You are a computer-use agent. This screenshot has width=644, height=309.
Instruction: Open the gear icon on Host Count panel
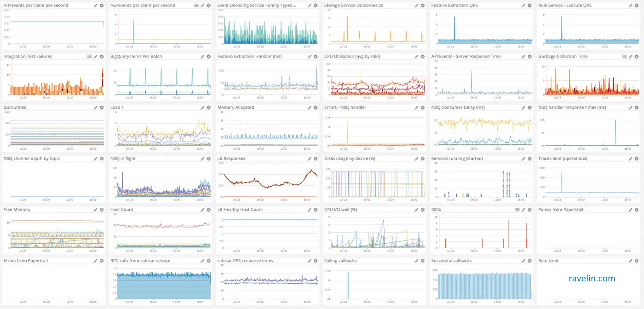pyautogui.click(x=208, y=210)
